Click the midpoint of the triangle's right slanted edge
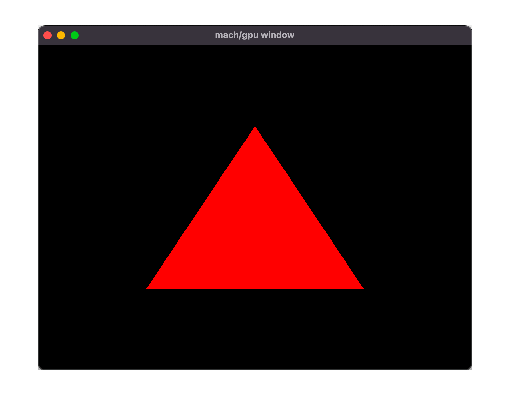Viewport: 510px width, 420px height. pyautogui.click(x=308, y=208)
